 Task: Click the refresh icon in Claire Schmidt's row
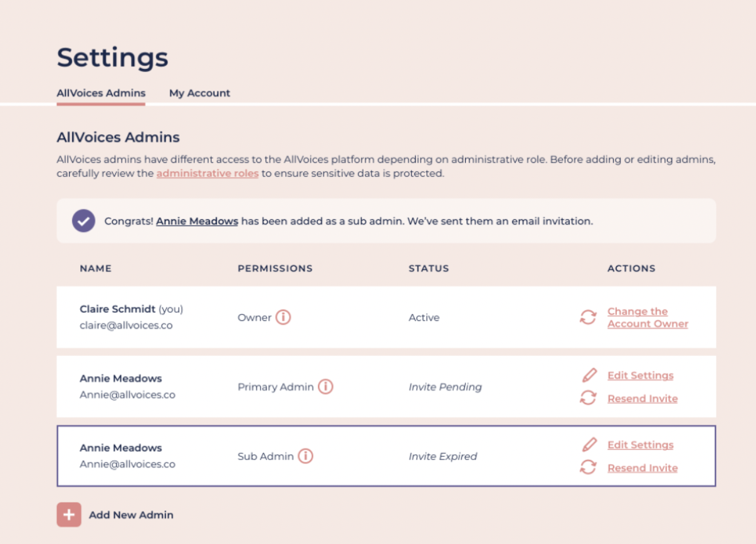[x=588, y=317]
